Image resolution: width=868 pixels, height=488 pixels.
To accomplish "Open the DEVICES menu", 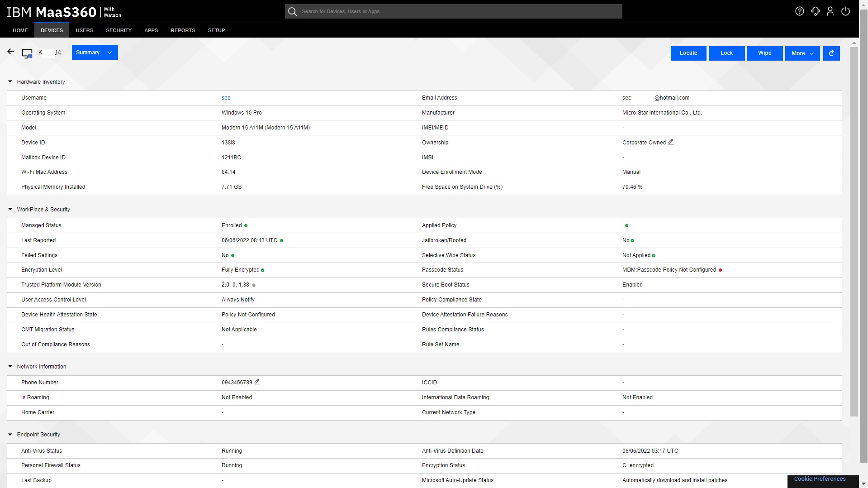I will coord(52,30).
